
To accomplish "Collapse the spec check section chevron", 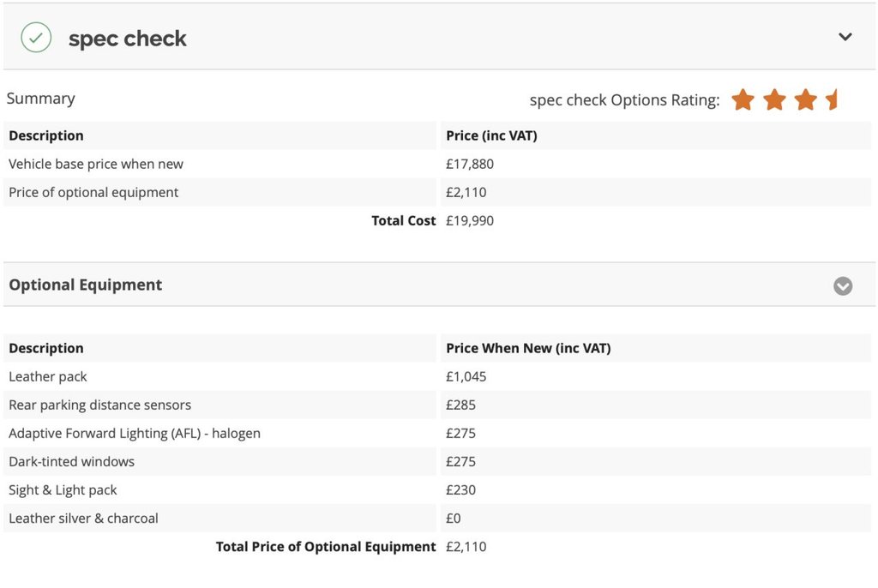I will coord(845,37).
